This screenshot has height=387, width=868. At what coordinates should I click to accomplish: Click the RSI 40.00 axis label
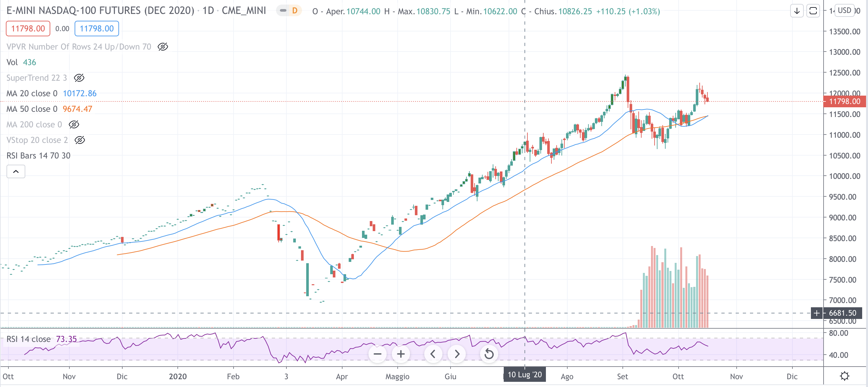(x=838, y=355)
